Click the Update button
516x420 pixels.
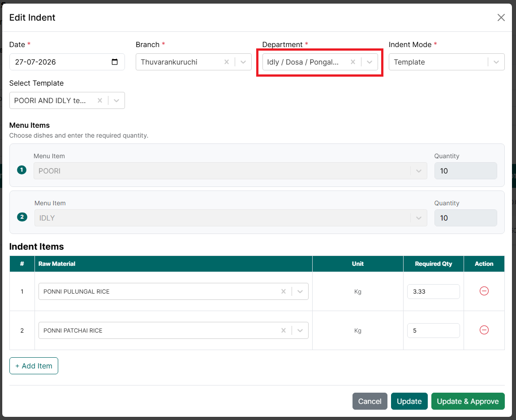click(x=409, y=401)
